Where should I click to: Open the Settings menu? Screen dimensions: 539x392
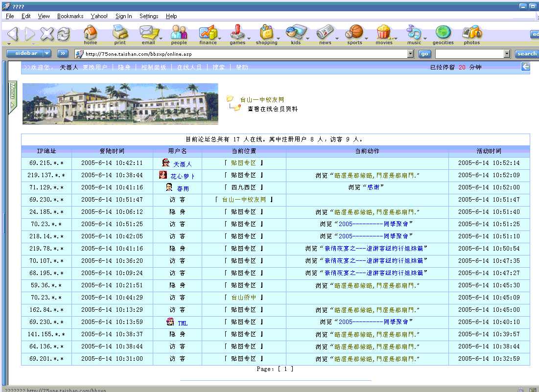[149, 16]
